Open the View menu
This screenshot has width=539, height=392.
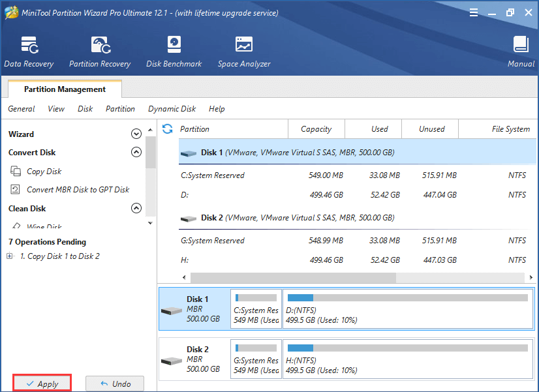(x=56, y=109)
